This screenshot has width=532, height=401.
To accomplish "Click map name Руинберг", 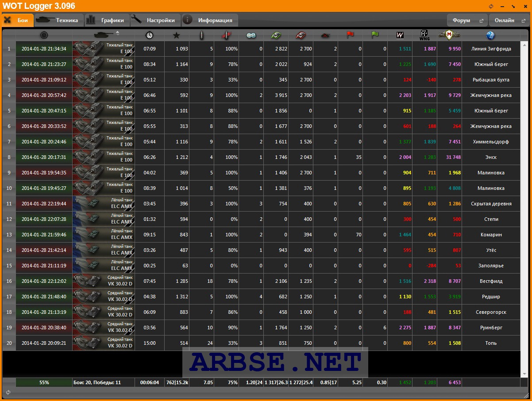I will tap(491, 328).
